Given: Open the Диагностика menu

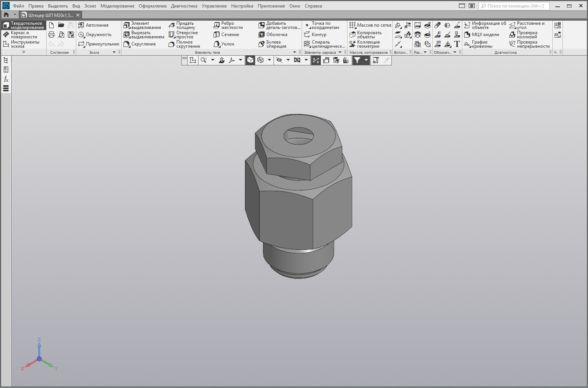Looking at the screenshot, I should click(184, 6).
